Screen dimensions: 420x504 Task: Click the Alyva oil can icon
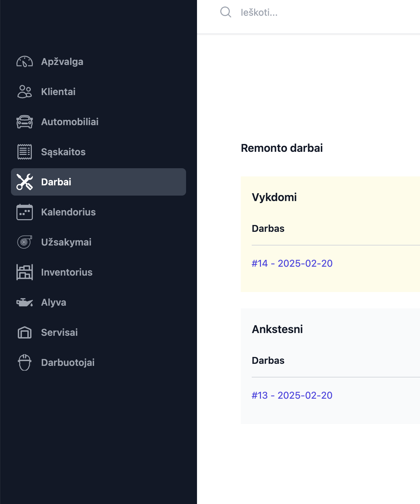point(24,302)
